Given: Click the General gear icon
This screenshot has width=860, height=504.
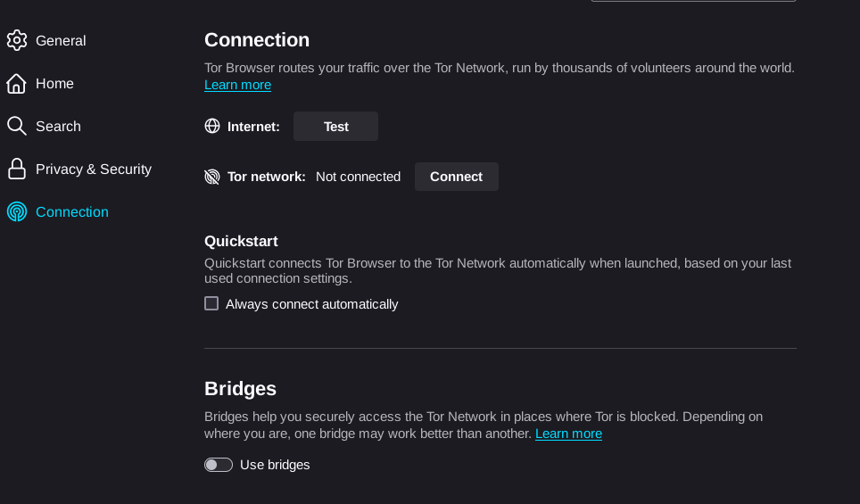Looking at the screenshot, I should tap(16, 40).
